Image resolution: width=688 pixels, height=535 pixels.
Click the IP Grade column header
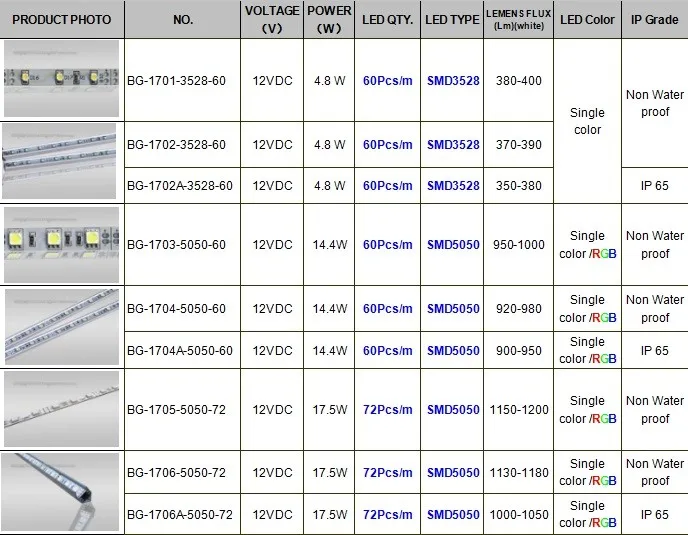pyautogui.click(x=655, y=19)
